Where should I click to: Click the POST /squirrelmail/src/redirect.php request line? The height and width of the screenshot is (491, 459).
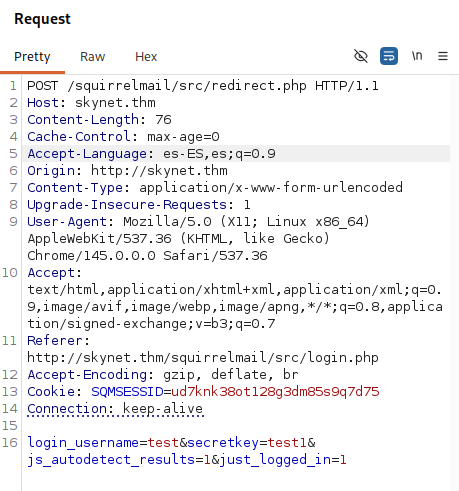coord(203,86)
